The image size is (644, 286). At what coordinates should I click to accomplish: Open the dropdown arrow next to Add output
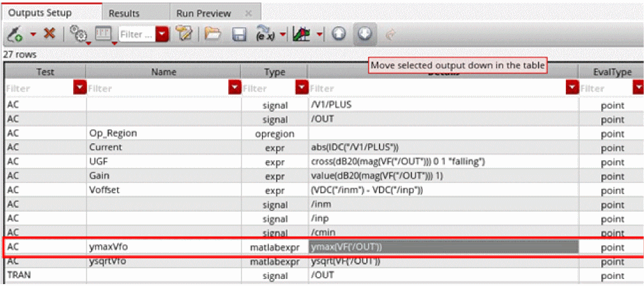point(33,34)
